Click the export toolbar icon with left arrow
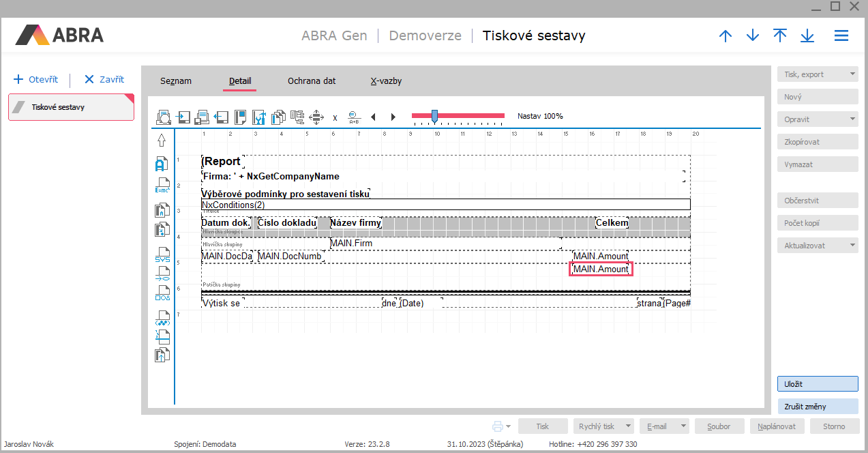This screenshot has height=453, width=868. (221, 117)
